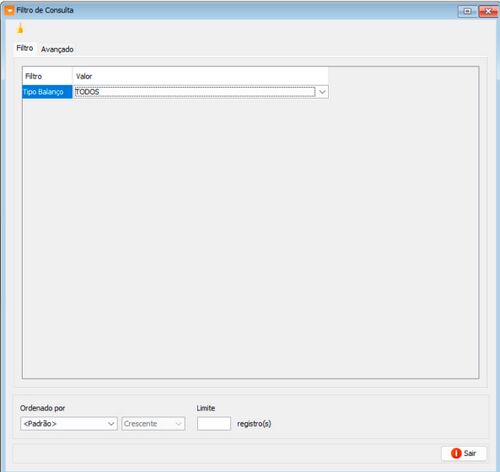Click the orange application icon in title bar
The width and height of the screenshot is (500, 472).
9,10
